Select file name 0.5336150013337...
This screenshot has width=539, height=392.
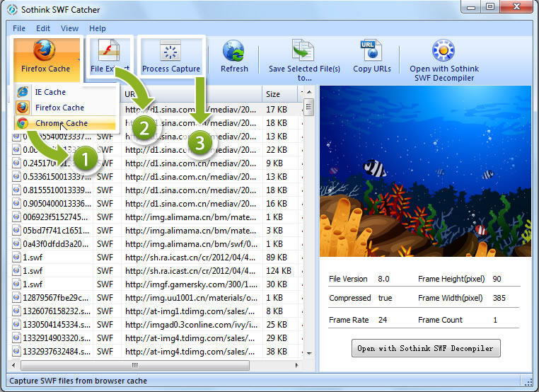pyautogui.click(x=57, y=176)
